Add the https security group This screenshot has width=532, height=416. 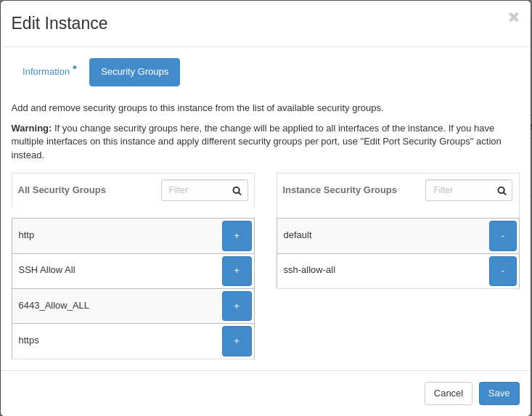(x=237, y=341)
